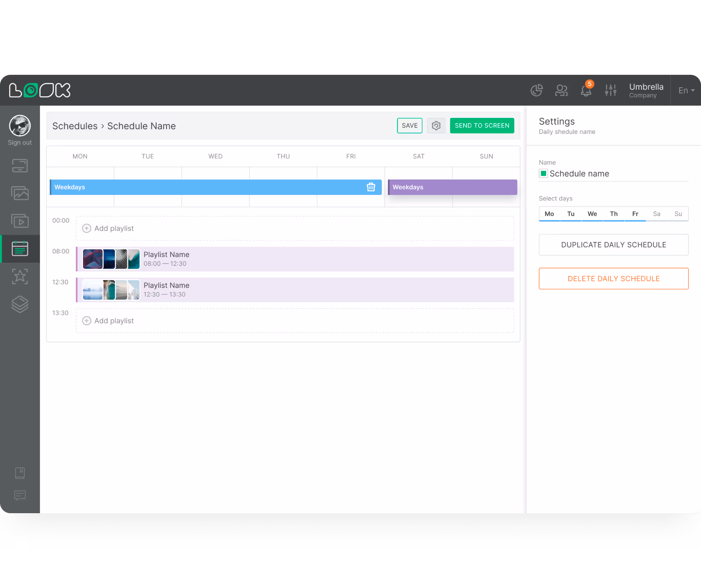Click the 08:00 time label
This screenshot has height=588, width=701.
(61, 251)
